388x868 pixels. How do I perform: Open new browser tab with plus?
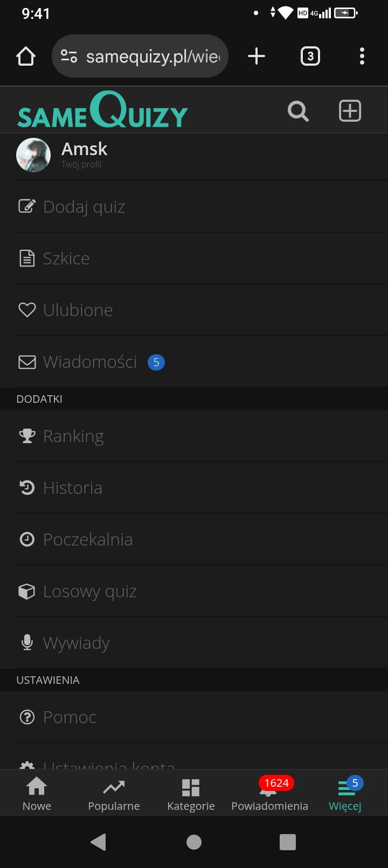click(257, 56)
